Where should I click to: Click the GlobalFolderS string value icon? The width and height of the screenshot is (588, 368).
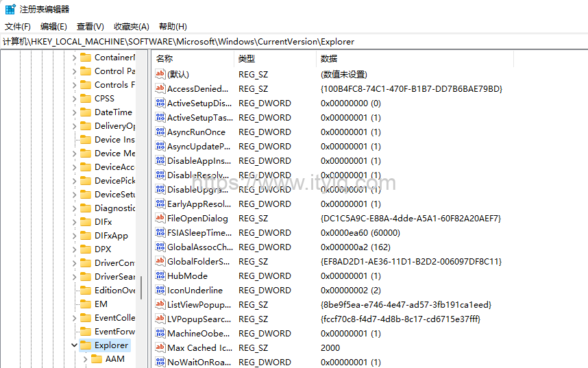point(160,261)
